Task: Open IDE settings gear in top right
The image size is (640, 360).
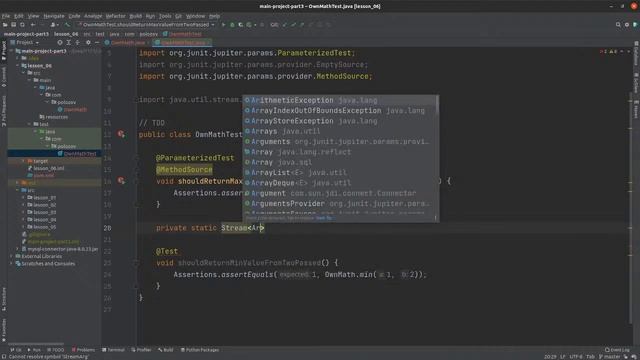Action: pos(627,25)
